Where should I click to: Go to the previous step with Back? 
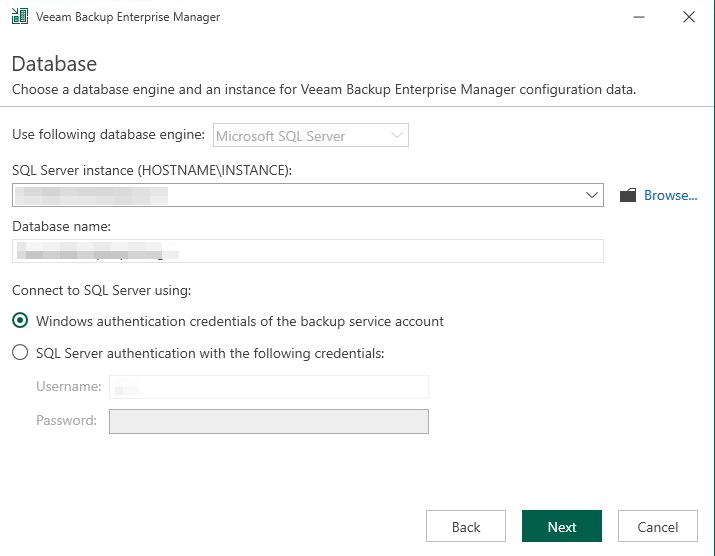click(466, 527)
